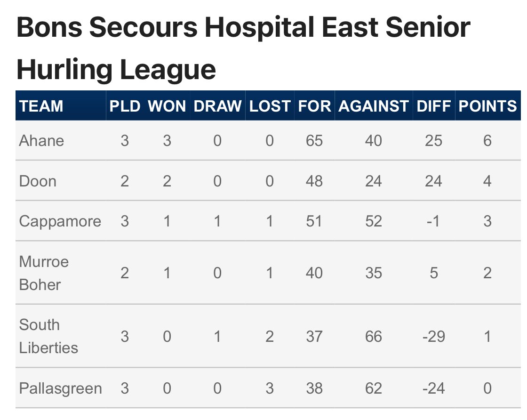Select the DRAW column header
This screenshot has height=420, width=527.
pyautogui.click(x=217, y=106)
